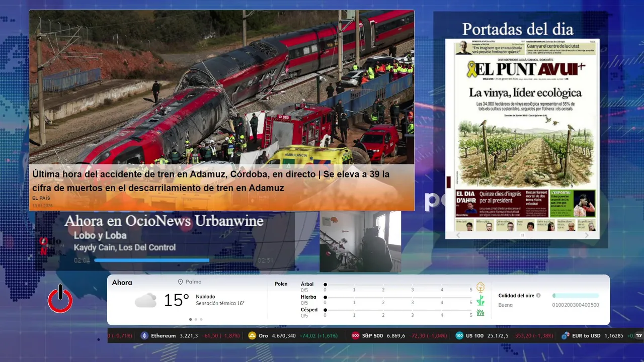Click the EUR to USD ticker name
The image size is (644, 362).
point(587,336)
